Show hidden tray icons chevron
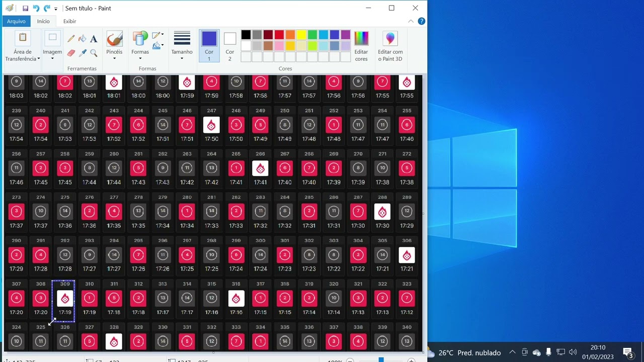 coord(512,352)
